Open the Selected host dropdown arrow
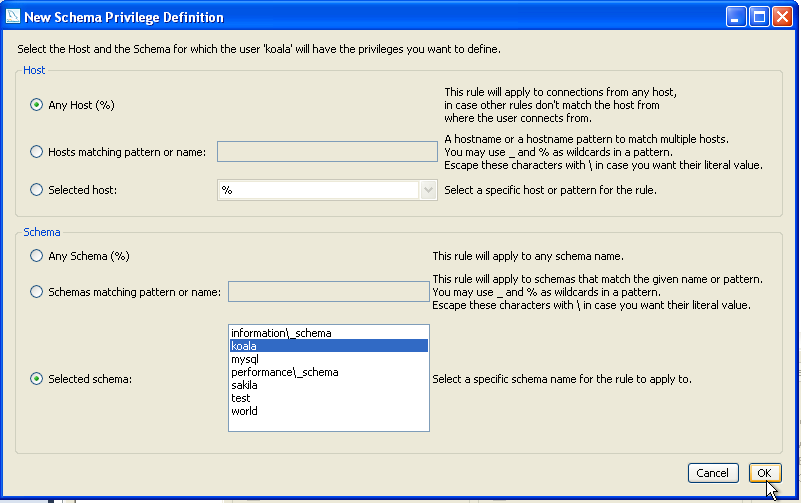 pyautogui.click(x=429, y=190)
